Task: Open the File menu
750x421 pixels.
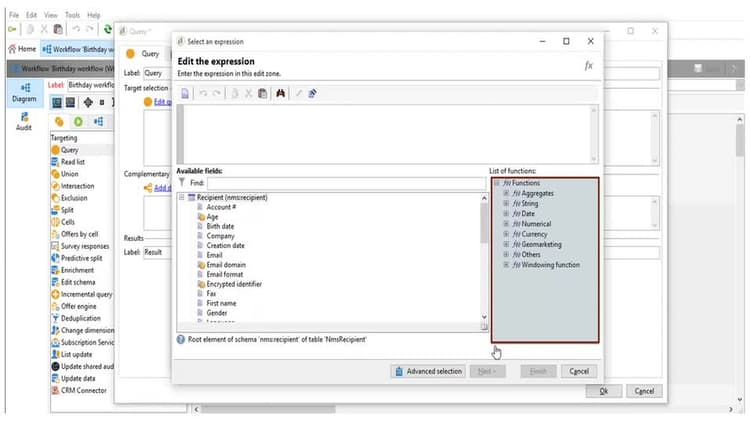Action: click(14, 15)
